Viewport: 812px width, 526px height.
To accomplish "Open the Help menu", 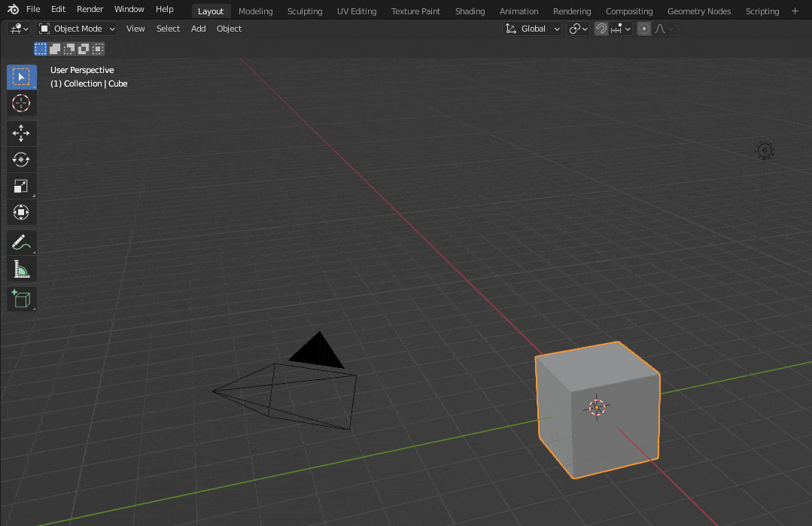I will pos(165,9).
